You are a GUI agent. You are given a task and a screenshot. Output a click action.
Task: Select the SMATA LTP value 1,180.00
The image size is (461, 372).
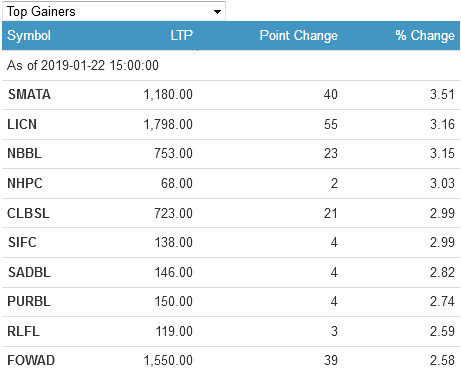click(x=168, y=95)
